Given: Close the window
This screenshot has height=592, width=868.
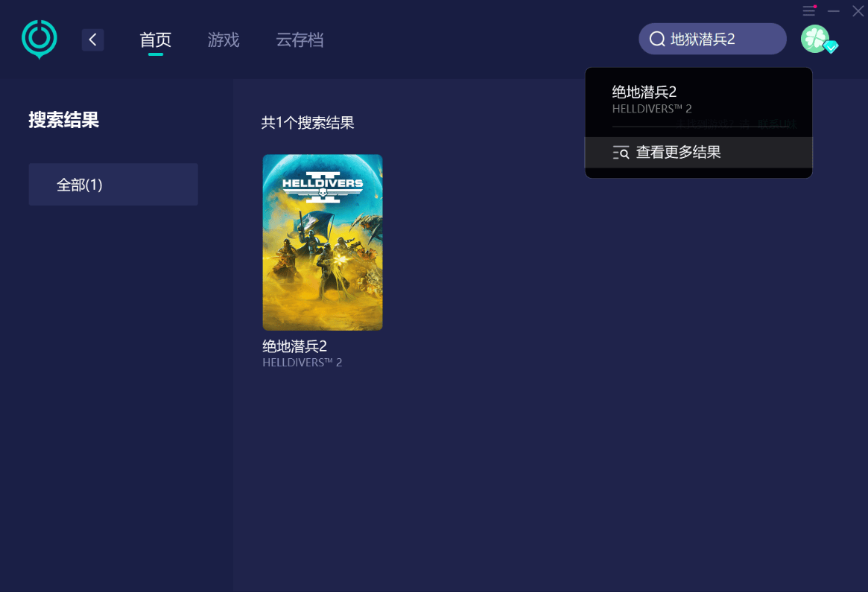Looking at the screenshot, I should point(858,10).
